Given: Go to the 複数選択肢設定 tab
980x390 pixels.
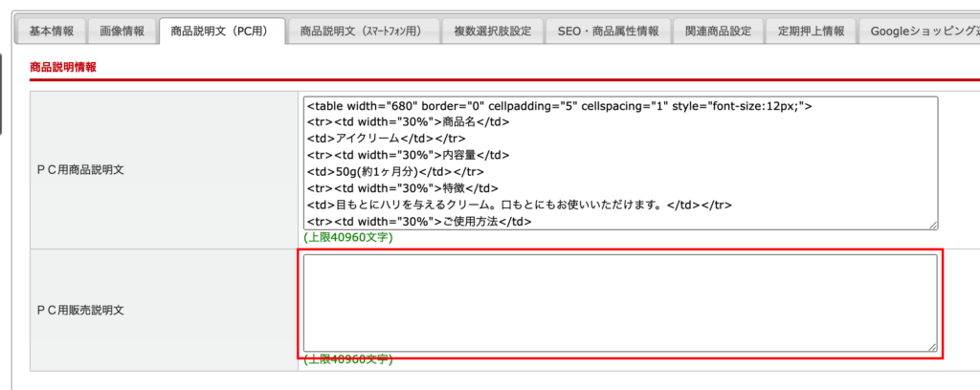Looking at the screenshot, I should click(493, 31).
